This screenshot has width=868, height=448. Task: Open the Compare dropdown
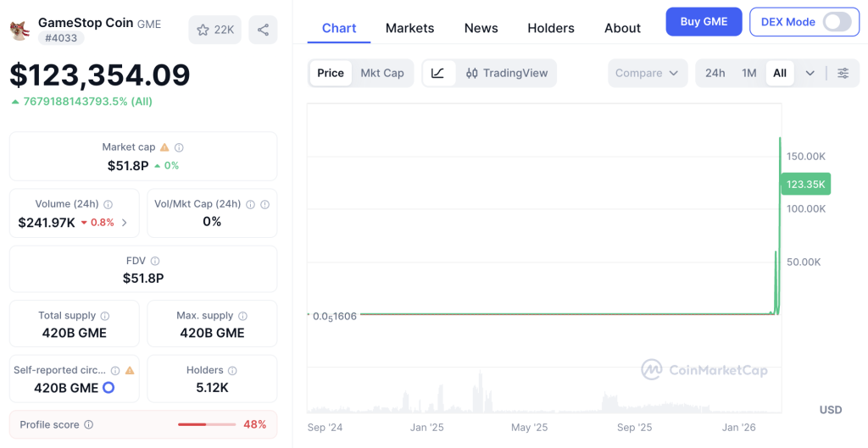click(x=647, y=73)
